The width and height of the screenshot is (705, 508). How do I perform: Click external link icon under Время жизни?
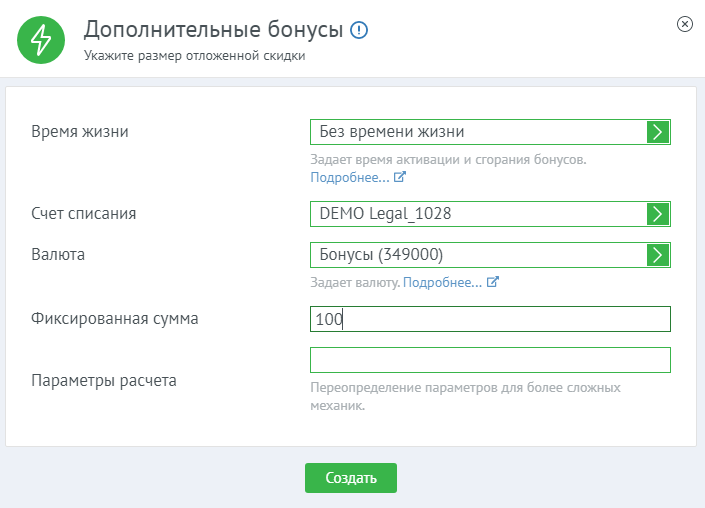coord(400,177)
